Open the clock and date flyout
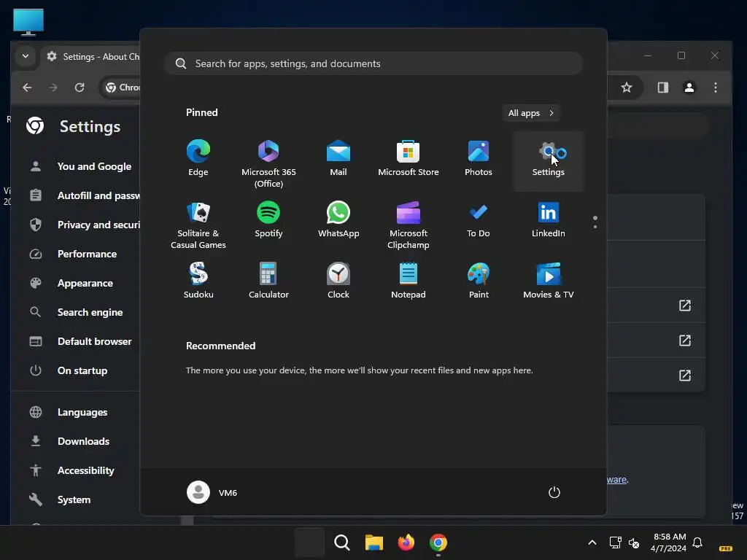Image resolution: width=747 pixels, height=560 pixels. point(669,542)
